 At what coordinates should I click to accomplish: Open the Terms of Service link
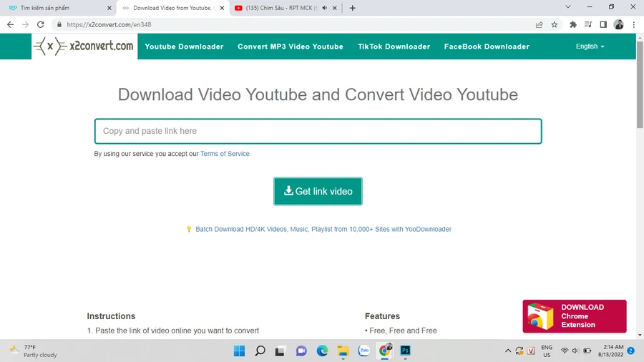point(225,154)
